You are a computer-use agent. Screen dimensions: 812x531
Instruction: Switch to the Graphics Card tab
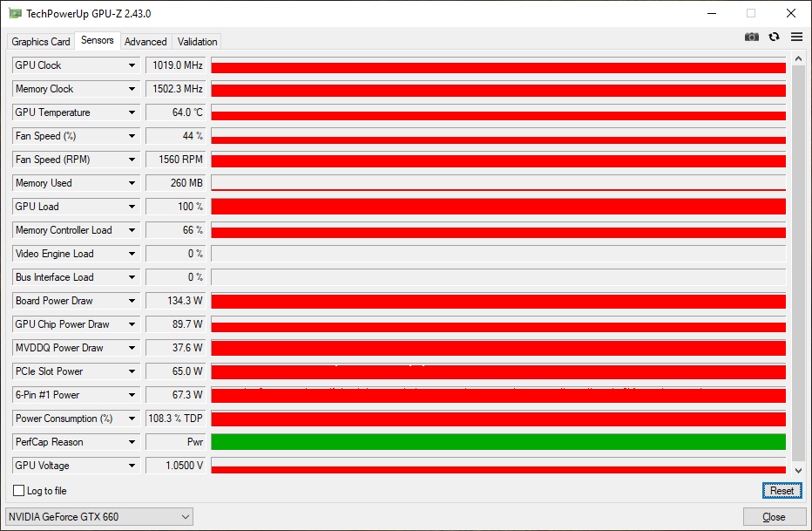pos(40,42)
